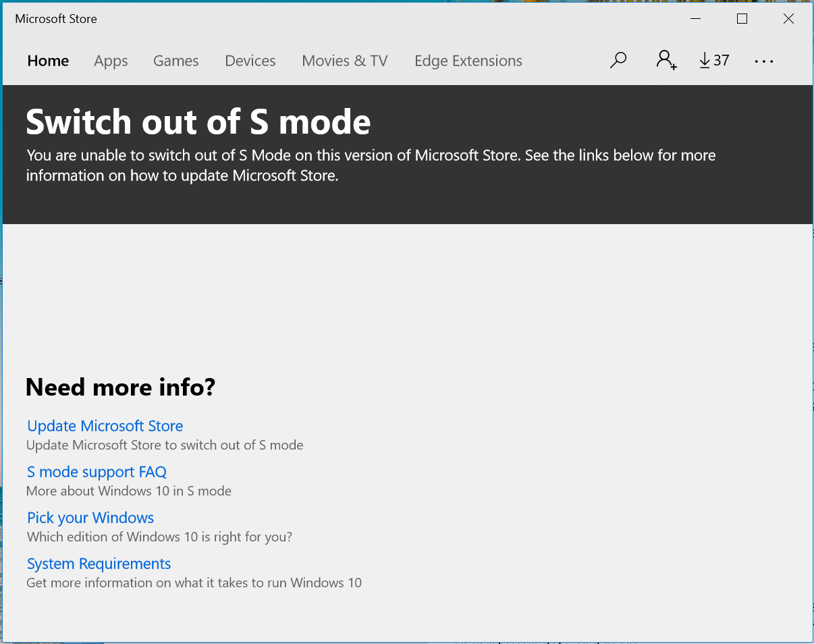The width and height of the screenshot is (814, 644).
Task: Switch to Edge Extensions tab
Action: (x=468, y=61)
